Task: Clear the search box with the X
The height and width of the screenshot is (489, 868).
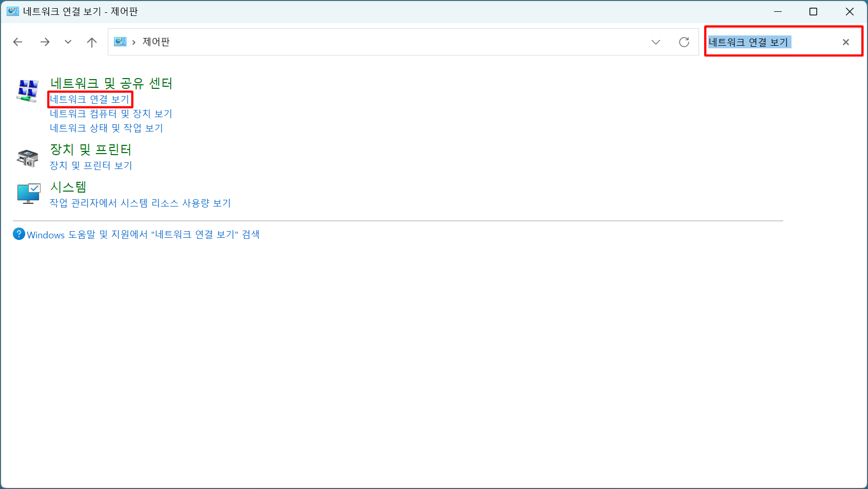Action: 846,42
